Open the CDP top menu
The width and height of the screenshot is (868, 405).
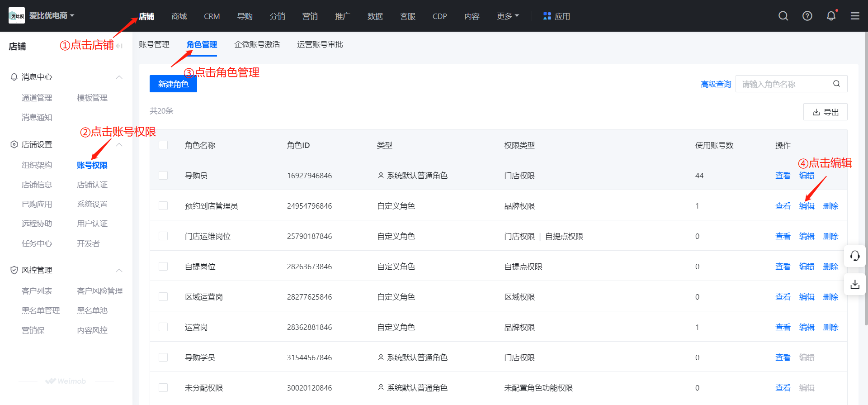[439, 16]
